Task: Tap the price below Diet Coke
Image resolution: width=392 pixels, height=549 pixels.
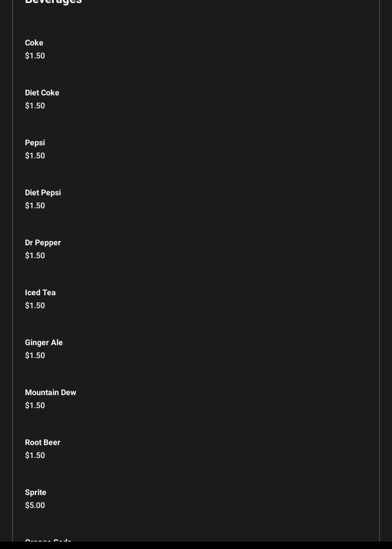Action: [x=35, y=106]
